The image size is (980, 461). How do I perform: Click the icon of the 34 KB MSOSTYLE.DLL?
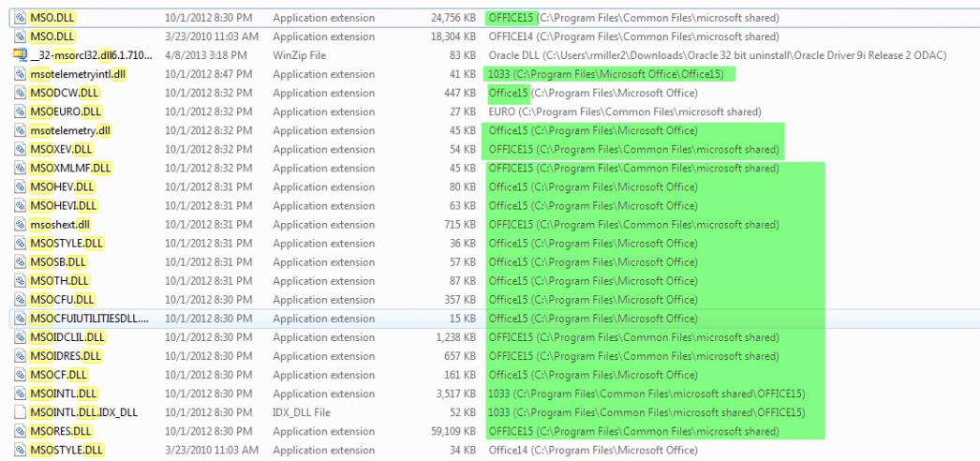pos(20,450)
